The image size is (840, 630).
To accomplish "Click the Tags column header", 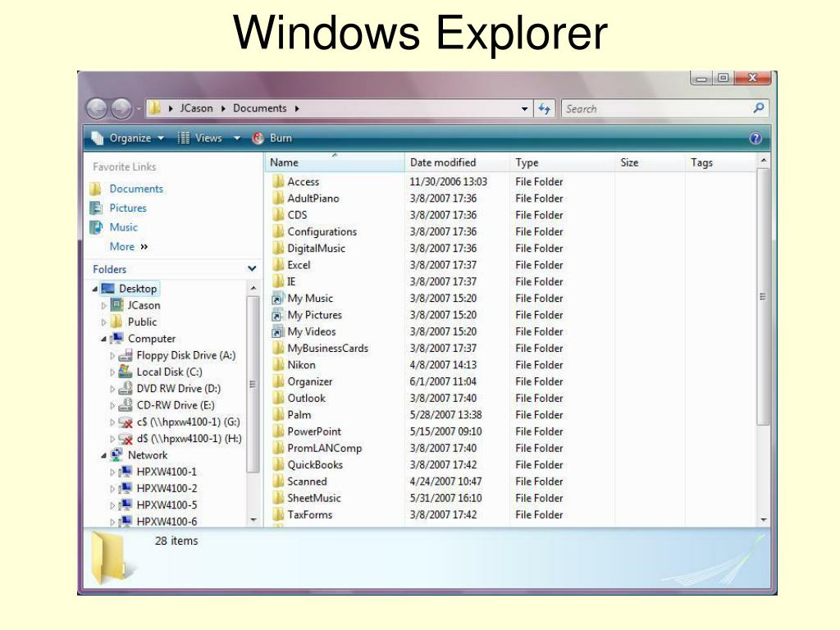I will point(720,162).
